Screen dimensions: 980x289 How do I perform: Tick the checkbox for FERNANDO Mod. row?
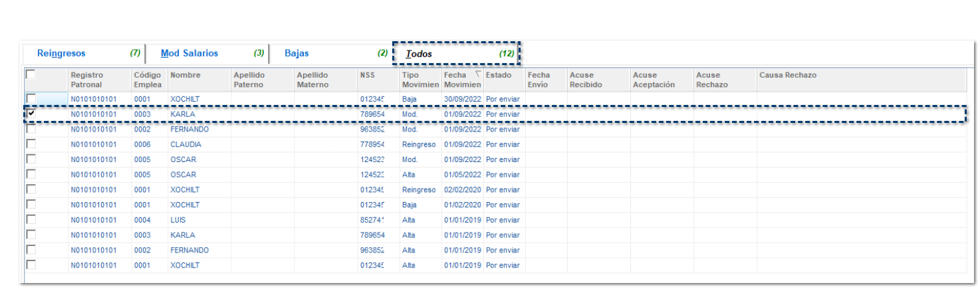pos(31,130)
